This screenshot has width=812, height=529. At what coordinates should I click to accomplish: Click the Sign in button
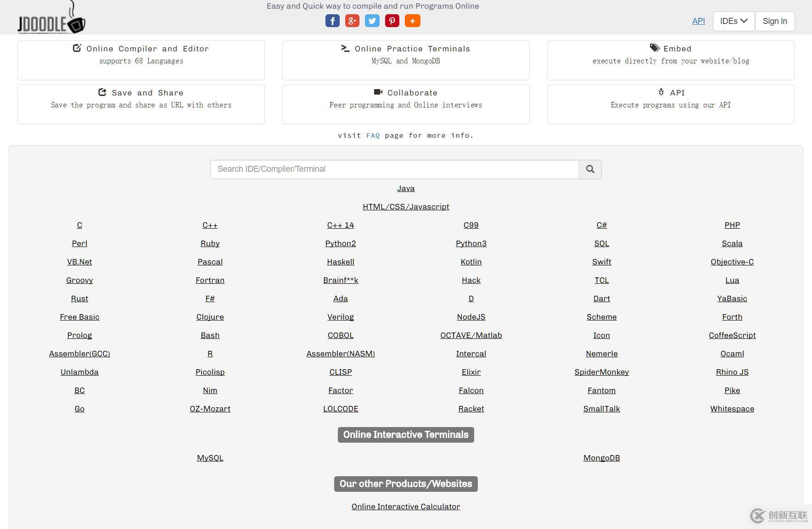pos(775,21)
